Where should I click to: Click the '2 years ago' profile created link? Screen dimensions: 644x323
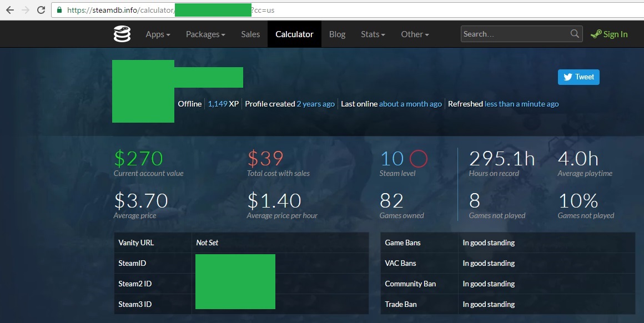[x=315, y=104]
